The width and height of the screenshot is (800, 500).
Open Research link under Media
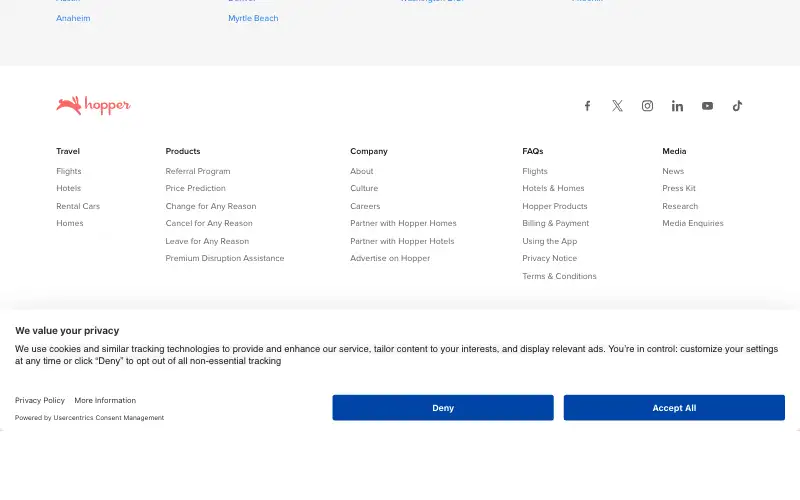tap(680, 206)
